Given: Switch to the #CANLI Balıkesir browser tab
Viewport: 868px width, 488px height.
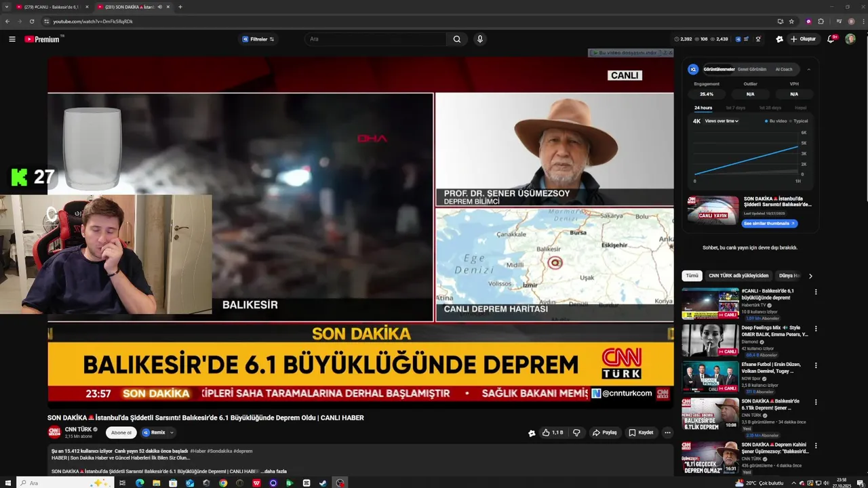Looking at the screenshot, I should [x=50, y=7].
